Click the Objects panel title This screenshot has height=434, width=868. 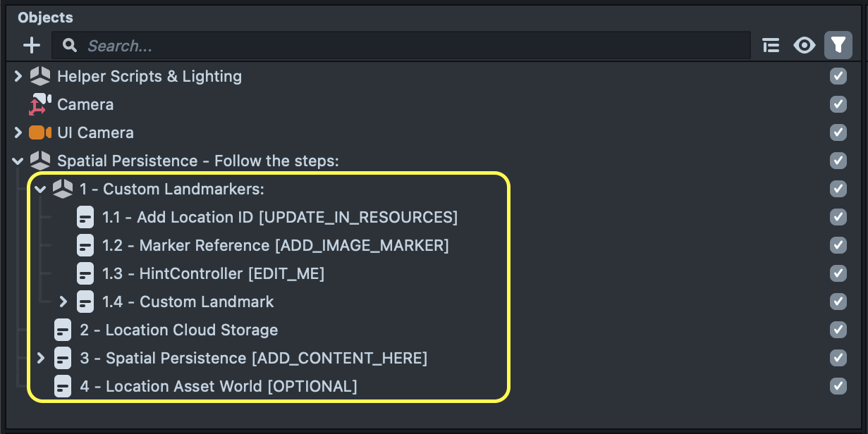(45, 18)
